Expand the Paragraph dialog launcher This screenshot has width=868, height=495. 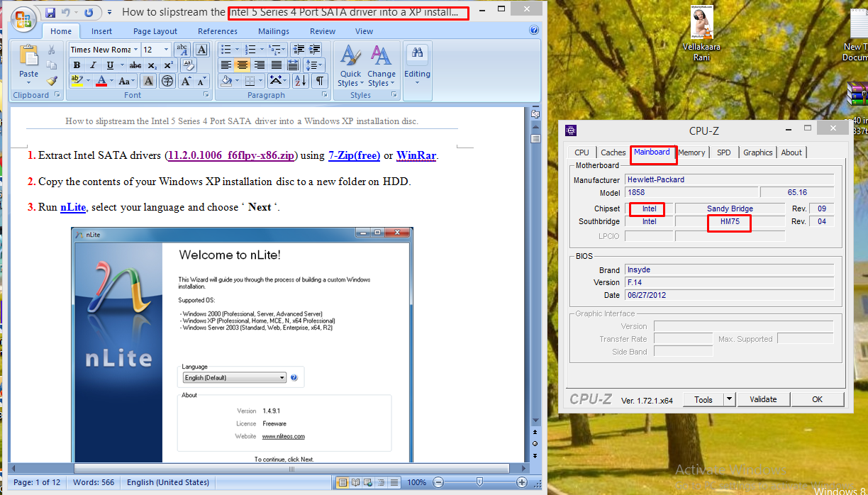coord(324,94)
